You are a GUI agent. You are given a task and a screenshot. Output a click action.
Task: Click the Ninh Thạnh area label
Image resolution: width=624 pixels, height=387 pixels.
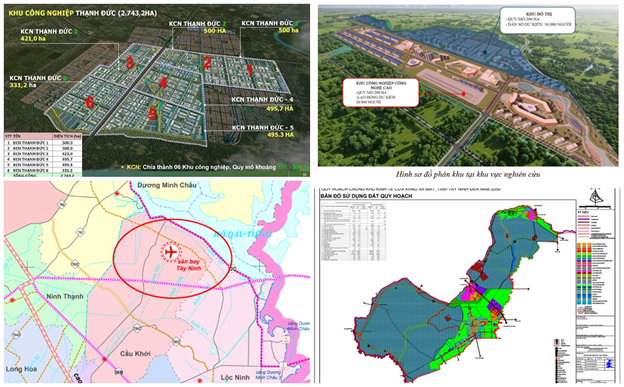[64, 296]
